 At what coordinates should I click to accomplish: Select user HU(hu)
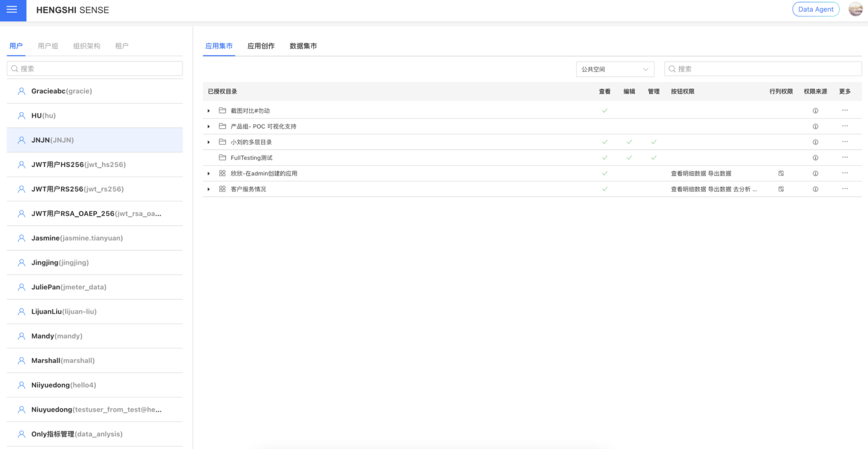[95, 116]
